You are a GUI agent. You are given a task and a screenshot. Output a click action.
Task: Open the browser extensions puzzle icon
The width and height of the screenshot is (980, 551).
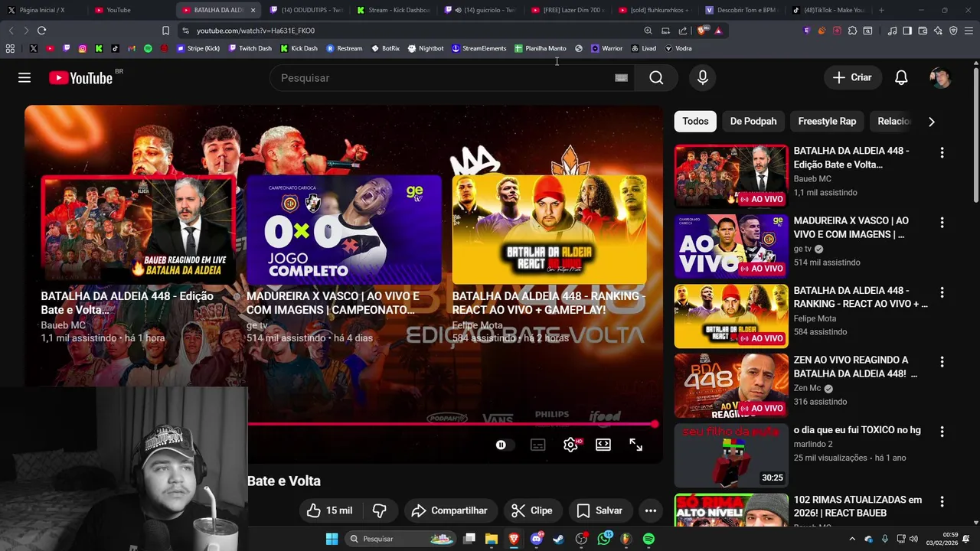click(x=852, y=31)
